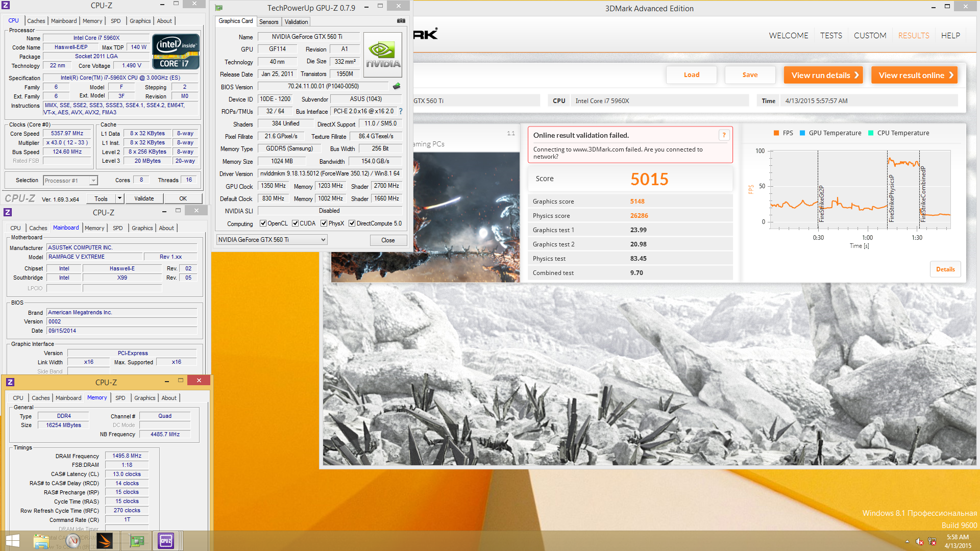This screenshot has width=980, height=551.
Task: Open the CUSTOM menu in 3DMark
Action: click(870, 36)
